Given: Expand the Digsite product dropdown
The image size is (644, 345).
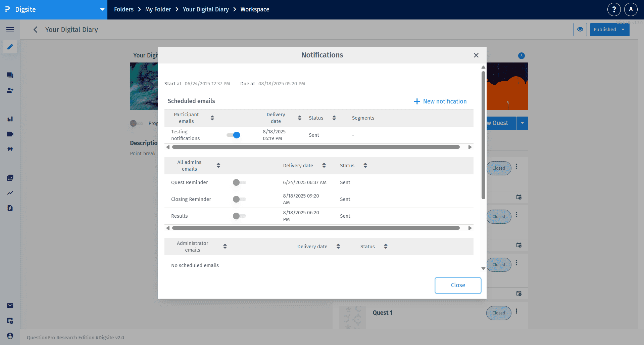Looking at the screenshot, I should [102, 9].
